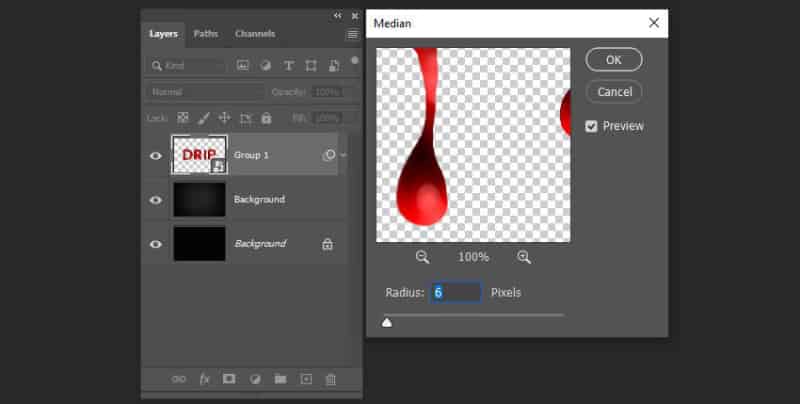
Task: Open the layer Kind filter dropdown
Action: [x=187, y=66]
